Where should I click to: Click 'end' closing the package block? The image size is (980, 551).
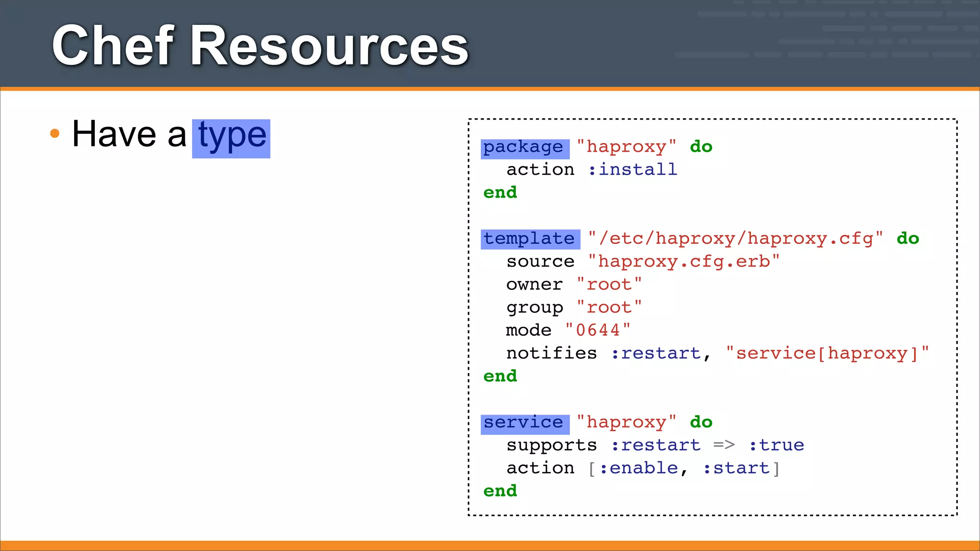tap(500, 192)
